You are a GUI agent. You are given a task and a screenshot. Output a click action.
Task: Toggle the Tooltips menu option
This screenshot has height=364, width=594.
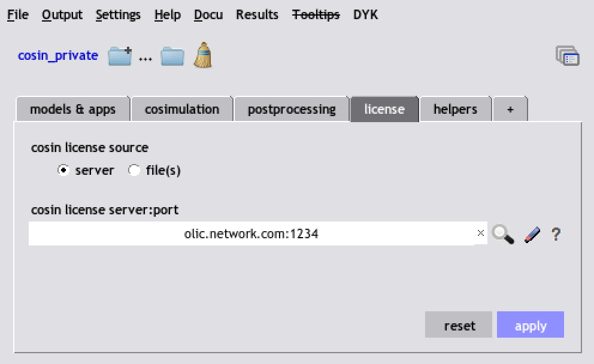(316, 14)
